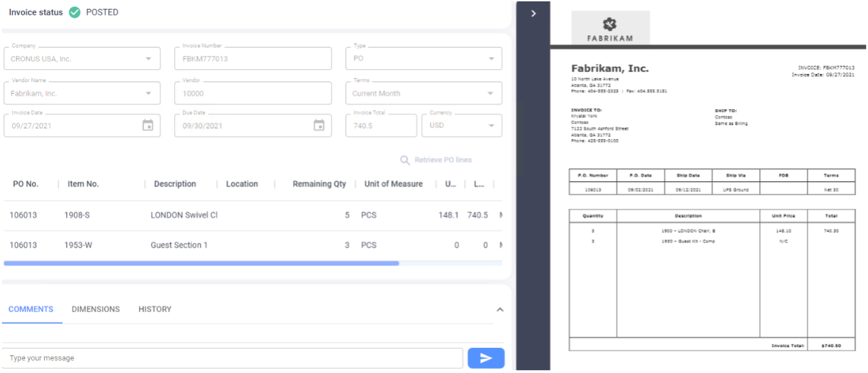Click remaining quantity 5 in 1908-S row

click(347, 215)
